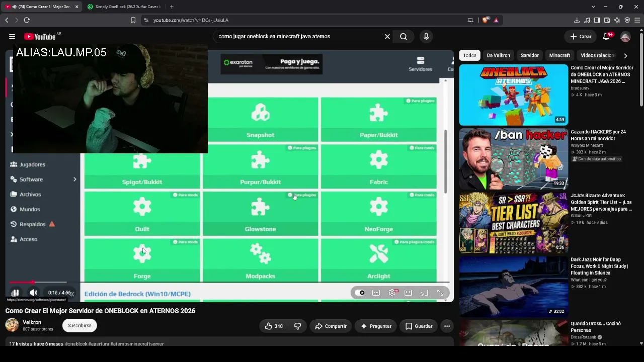Click the magnifier search button
This screenshot has width=644, height=362.
coord(404,37)
